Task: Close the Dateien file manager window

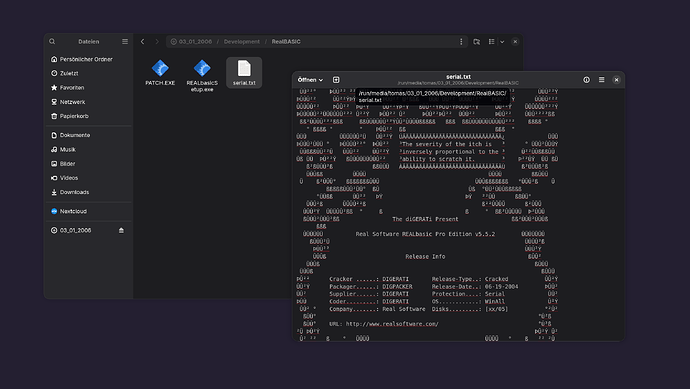Action: tap(515, 41)
